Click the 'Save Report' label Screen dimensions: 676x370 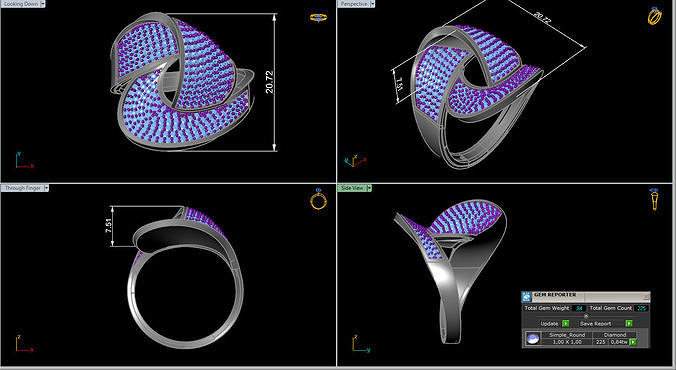coord(595,323)
